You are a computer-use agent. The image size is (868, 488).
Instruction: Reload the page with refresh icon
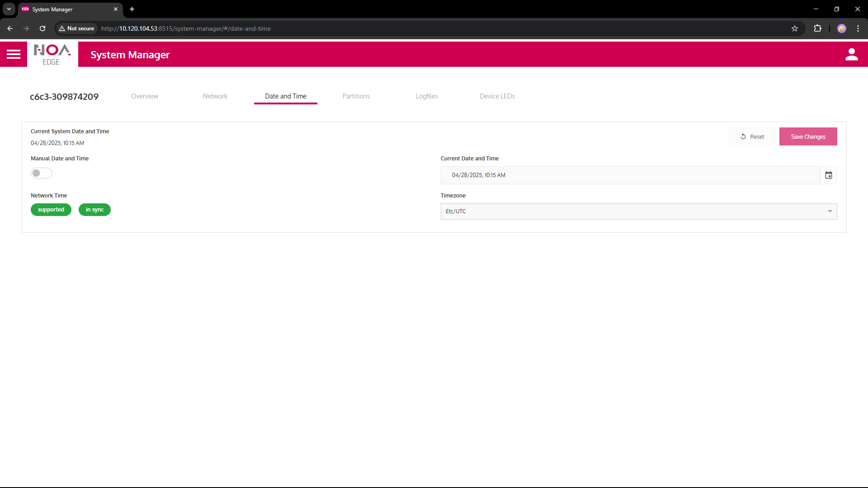coord(42,28)
